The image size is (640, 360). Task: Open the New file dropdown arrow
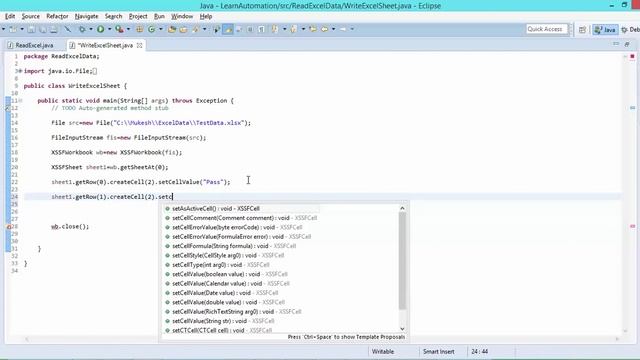22,29
